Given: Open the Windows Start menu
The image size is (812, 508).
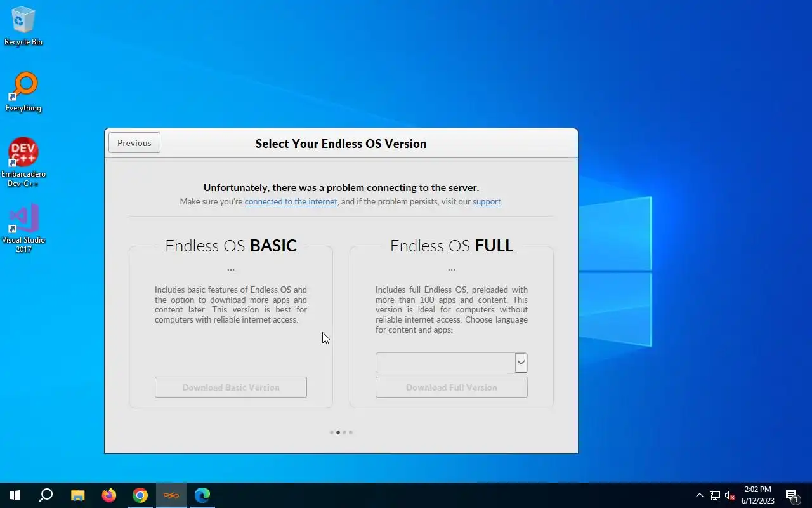Looking at the screenshot, I should coord(15,495).
